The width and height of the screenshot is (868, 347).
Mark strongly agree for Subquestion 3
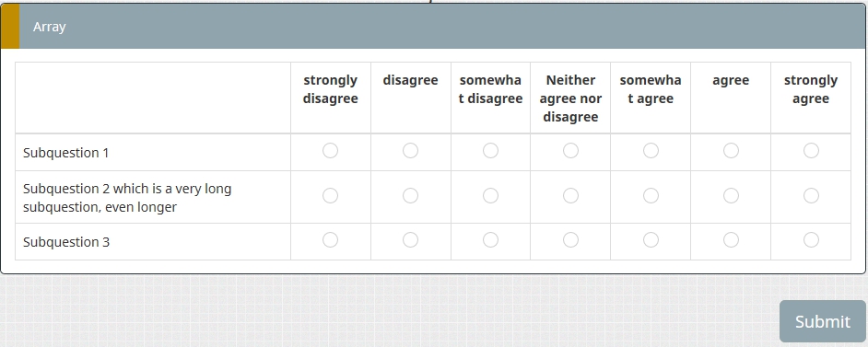811,240
